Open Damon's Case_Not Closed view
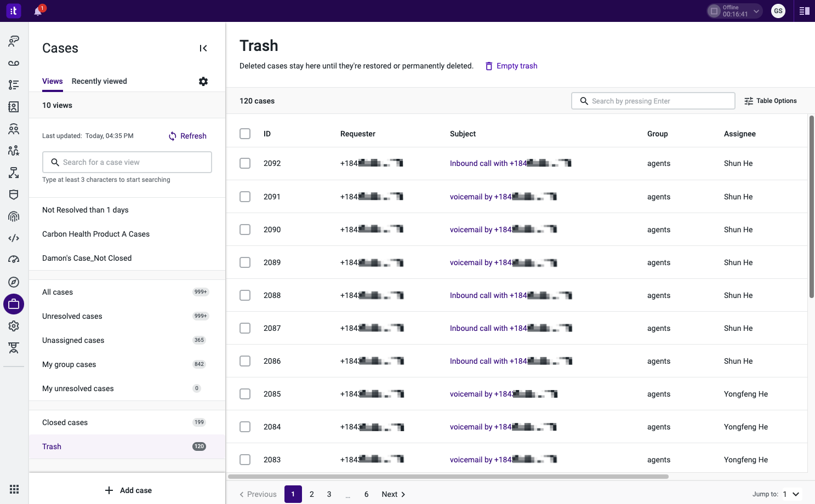This screenshot has height=504, width=815. click(127, 258)
